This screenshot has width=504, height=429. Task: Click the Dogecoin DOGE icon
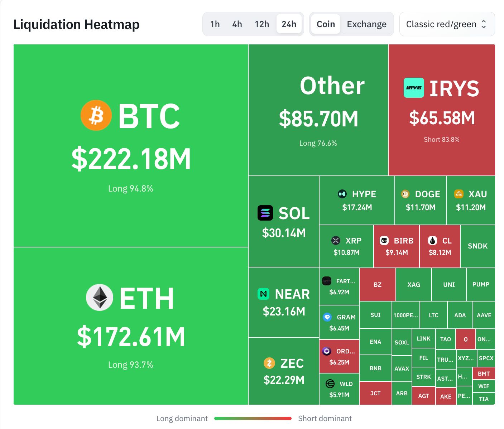point(405,194)
